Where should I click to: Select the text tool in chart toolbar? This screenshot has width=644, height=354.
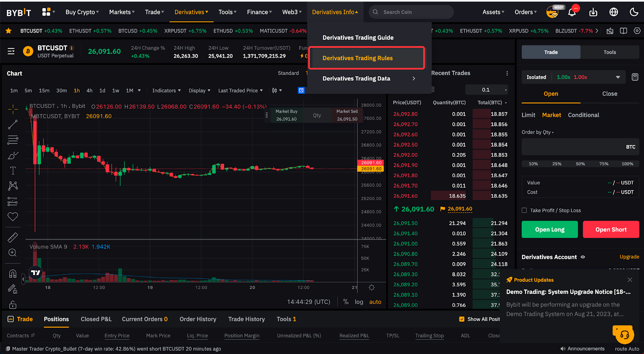tap(13, 170)
